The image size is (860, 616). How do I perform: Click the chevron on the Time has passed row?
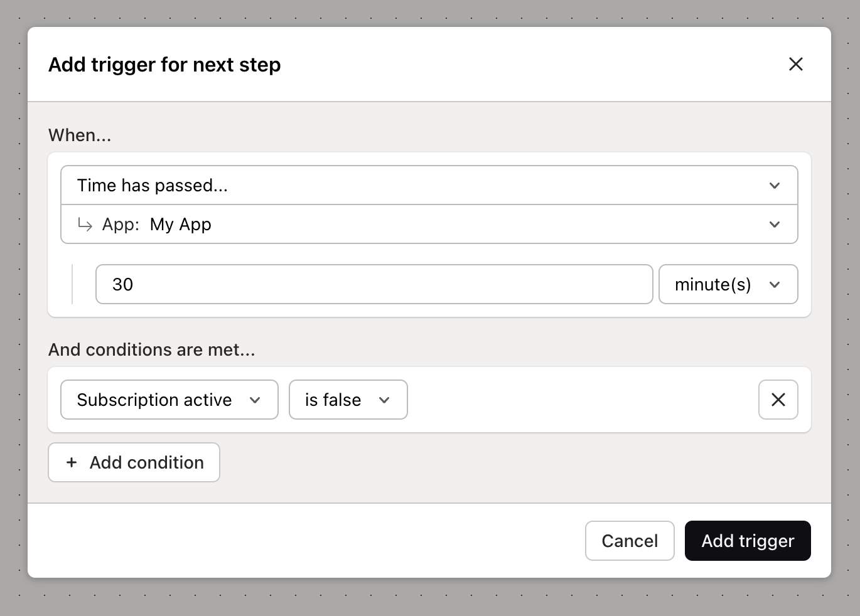click(x=774, y=185)
